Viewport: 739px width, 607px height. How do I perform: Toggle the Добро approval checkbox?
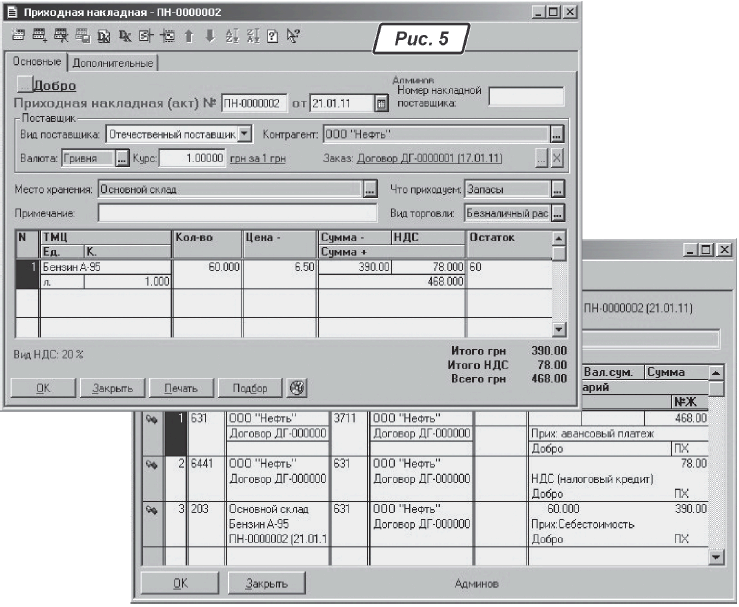tap(26, 86)
